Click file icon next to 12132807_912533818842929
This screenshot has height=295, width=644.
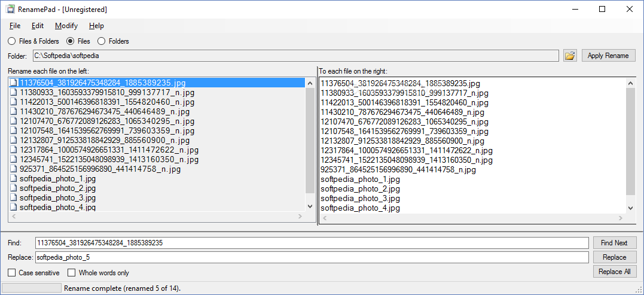pyautogui.click(x=14, y=141)
